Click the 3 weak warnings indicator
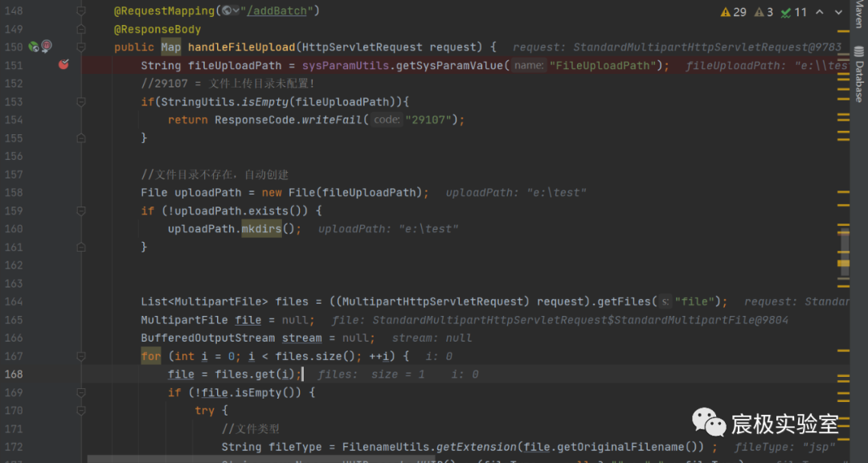 tap(765, 12)
